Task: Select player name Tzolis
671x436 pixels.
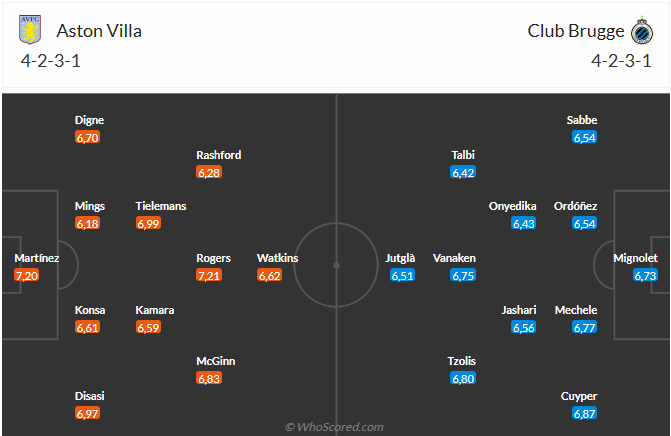Action: pos(462,361)
